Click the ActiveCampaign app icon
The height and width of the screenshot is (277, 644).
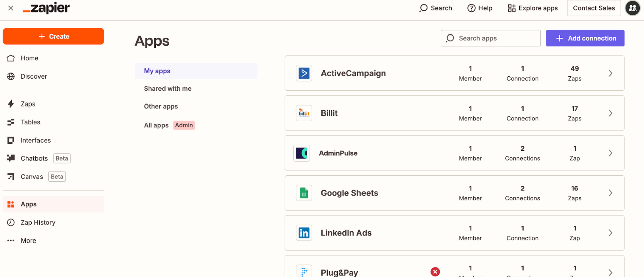(x=304, y=73)
